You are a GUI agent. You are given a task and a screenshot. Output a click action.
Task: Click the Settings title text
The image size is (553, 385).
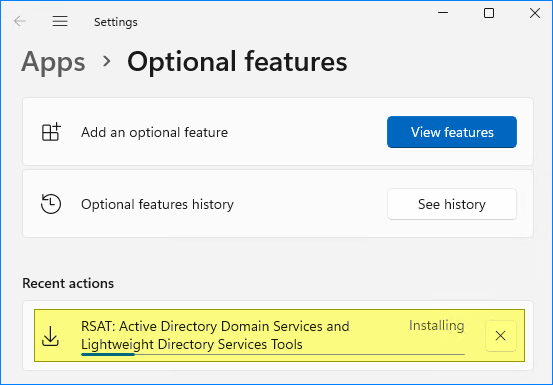pos(116,22)
